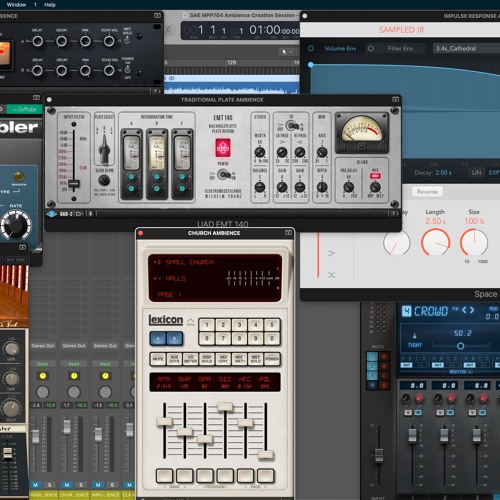The image size is (500, 500).
Task: Flip the EMT 140 Power toggle switch
Action: tap(225, 174)
